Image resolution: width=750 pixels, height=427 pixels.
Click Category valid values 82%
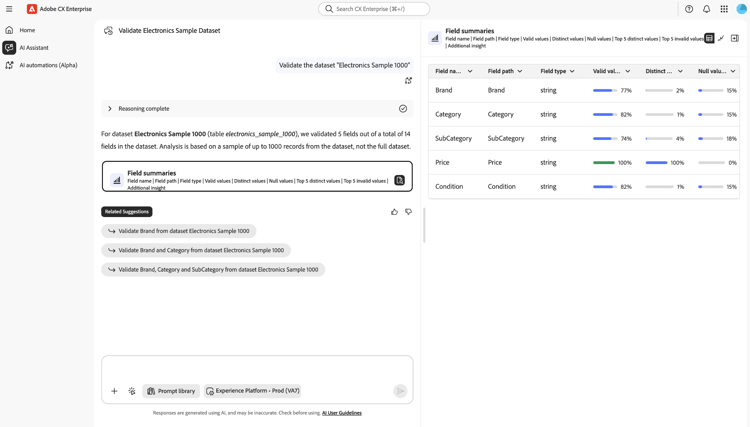pos(626,115)
